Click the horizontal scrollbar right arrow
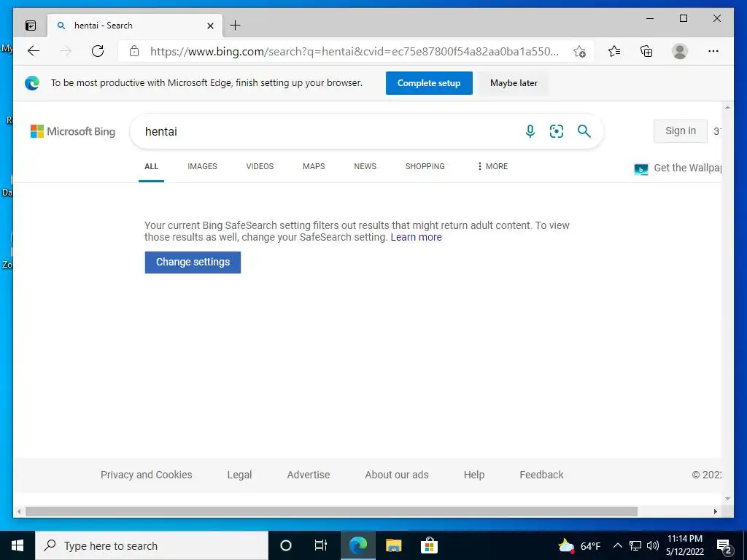This screenshot has height=560, width=747. pyautogui.click(x=715, y=511)
